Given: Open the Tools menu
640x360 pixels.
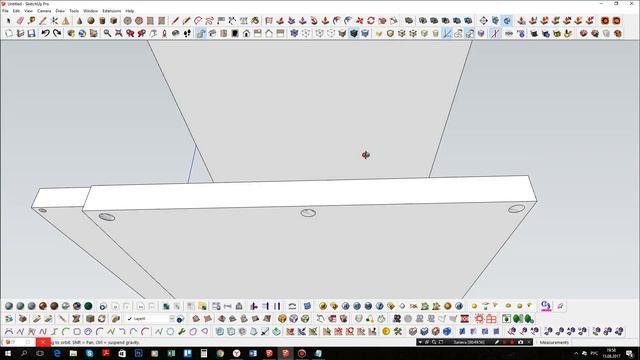Looking at the screenshot, I should tap(74, 11).
